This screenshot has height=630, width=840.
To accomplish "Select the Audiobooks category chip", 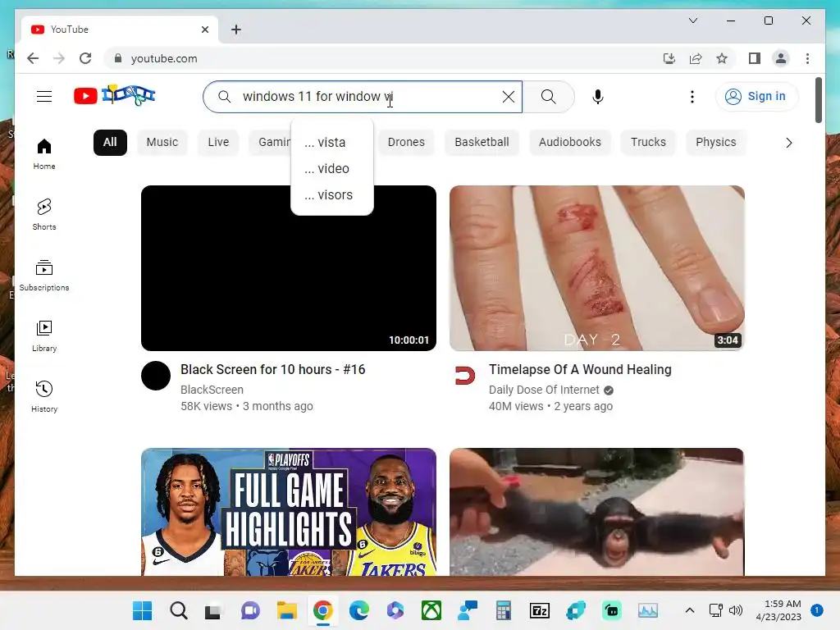I will pyautogui.click(x=570, y=142).
